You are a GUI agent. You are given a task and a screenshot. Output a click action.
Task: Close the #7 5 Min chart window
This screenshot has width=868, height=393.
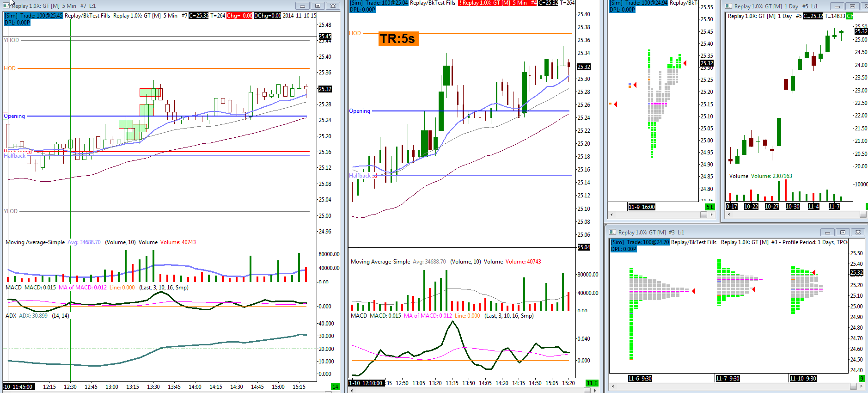(x=333, y=6)
